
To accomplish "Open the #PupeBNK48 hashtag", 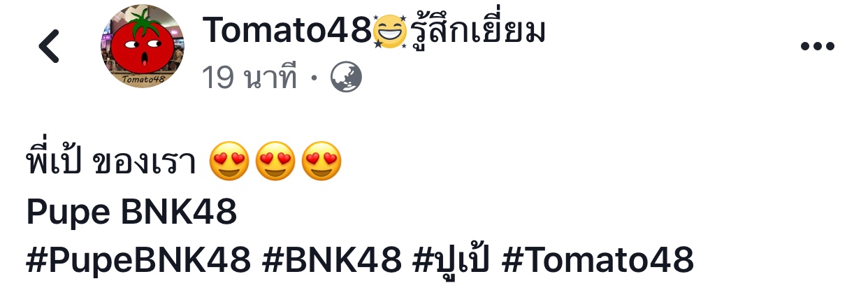I will click(x=138, y=260).
